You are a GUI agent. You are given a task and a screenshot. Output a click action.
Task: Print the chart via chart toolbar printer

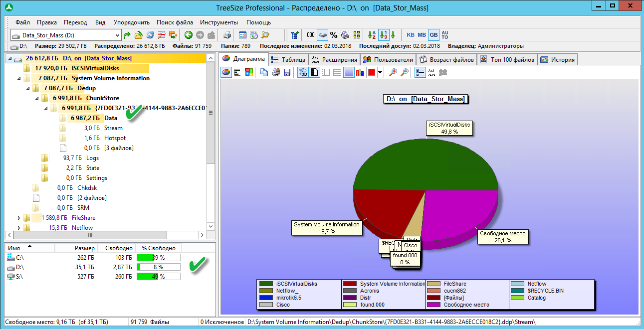point(276,72)
